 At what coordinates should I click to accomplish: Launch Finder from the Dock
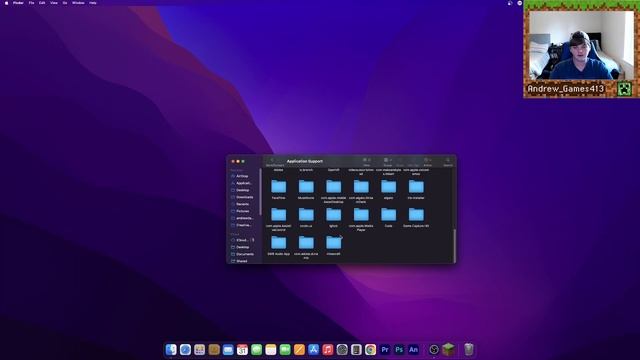click(x=171, y=349)
